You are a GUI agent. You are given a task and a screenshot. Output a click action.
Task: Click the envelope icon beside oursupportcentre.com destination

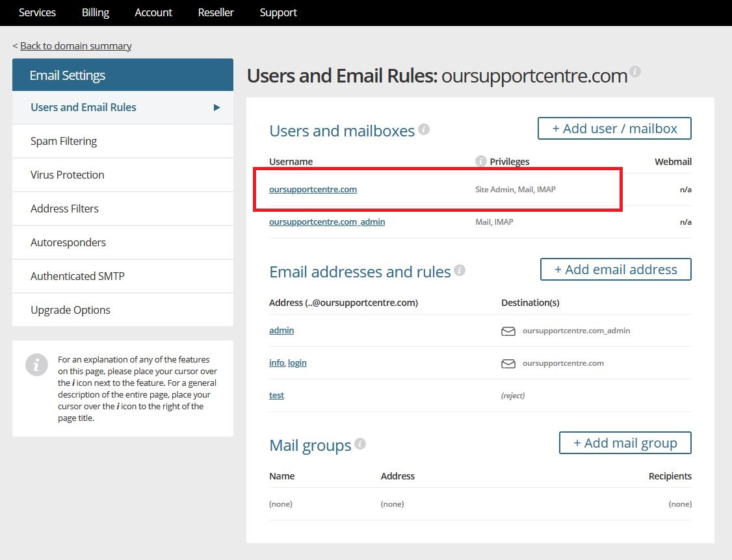click(508, 364)
